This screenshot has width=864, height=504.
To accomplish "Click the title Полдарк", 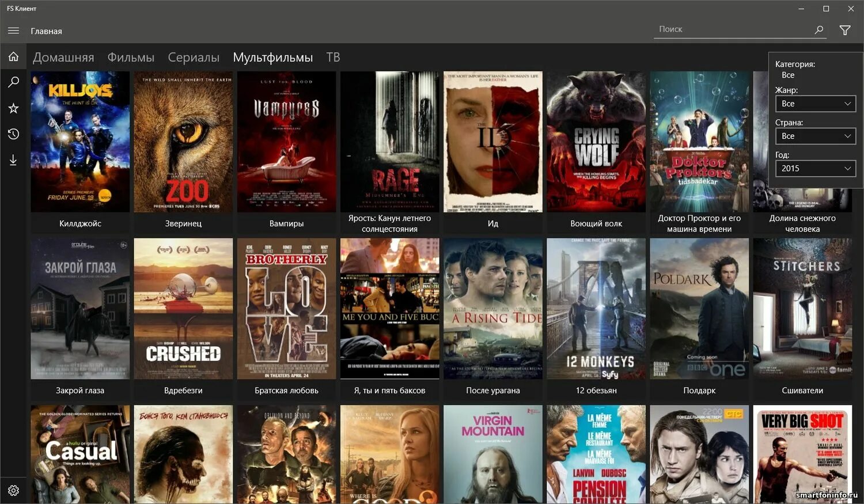I will point(699,391).
